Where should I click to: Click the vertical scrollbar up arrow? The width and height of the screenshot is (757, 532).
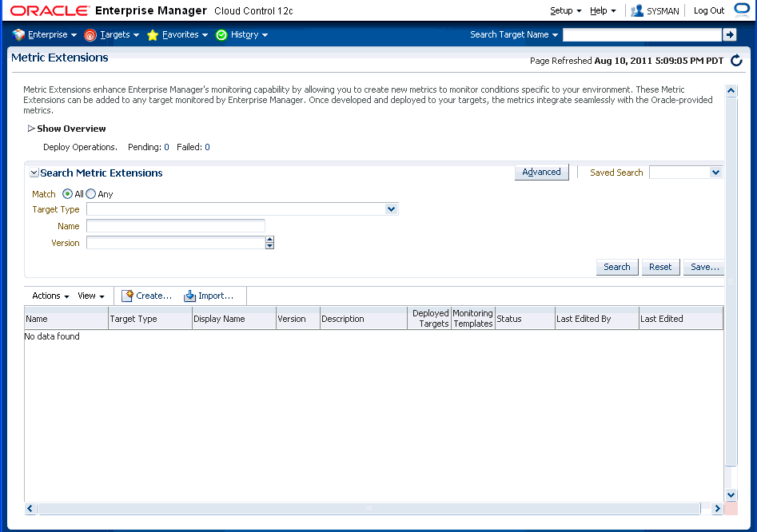click(x=731, y=90)
